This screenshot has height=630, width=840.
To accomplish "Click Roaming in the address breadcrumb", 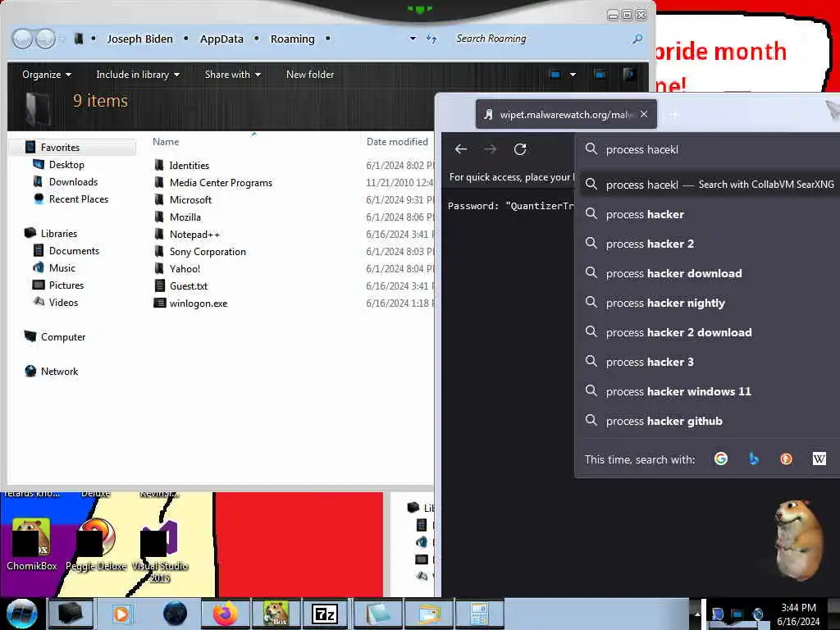I will (293, 39).
